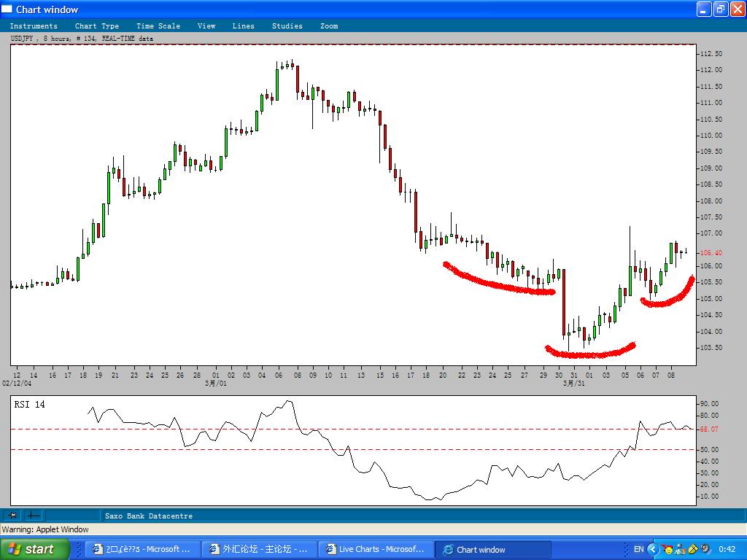Click the 0:42 system clock

[727, 550]
